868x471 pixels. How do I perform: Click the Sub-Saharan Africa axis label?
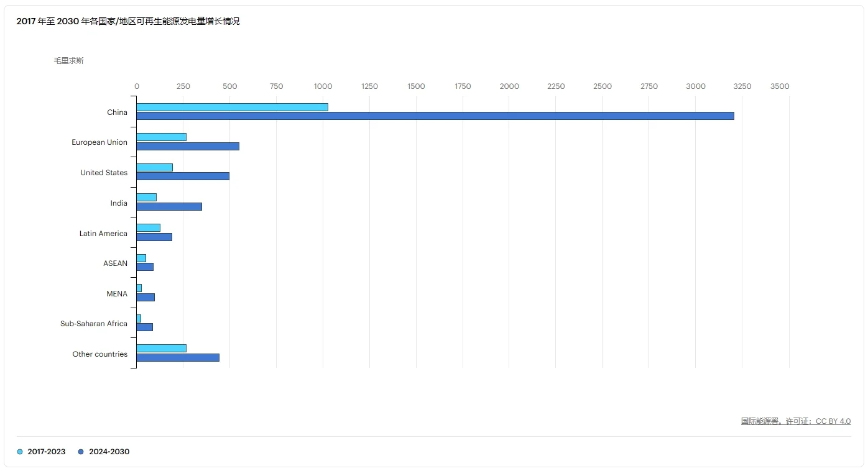pyautogui.click(x=94, y=324)
